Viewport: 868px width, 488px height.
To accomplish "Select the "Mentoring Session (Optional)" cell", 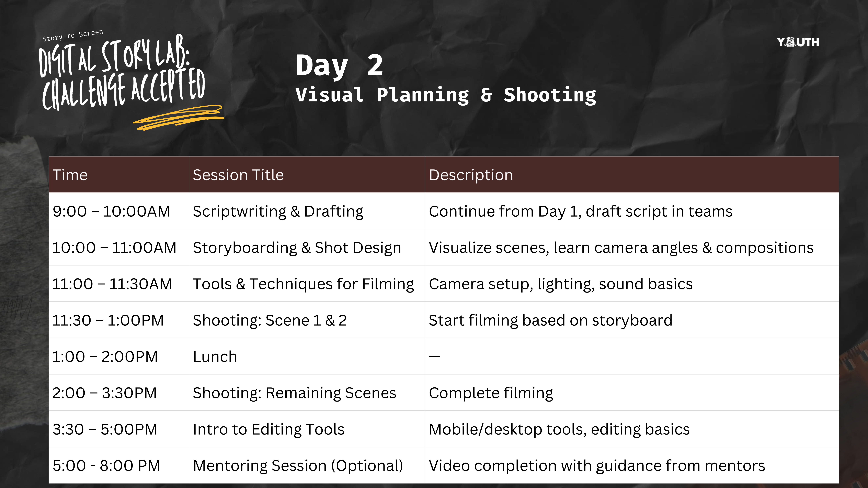I will click(x=298, y=466).
